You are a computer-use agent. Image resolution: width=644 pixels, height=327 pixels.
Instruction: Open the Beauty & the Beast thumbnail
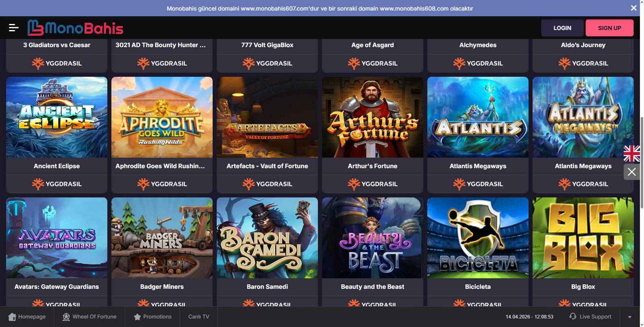tap(373, 238)
